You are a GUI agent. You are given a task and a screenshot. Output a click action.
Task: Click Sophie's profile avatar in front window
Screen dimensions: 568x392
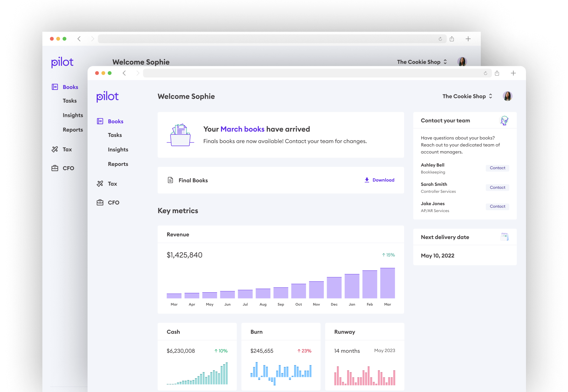coord(507,96)
